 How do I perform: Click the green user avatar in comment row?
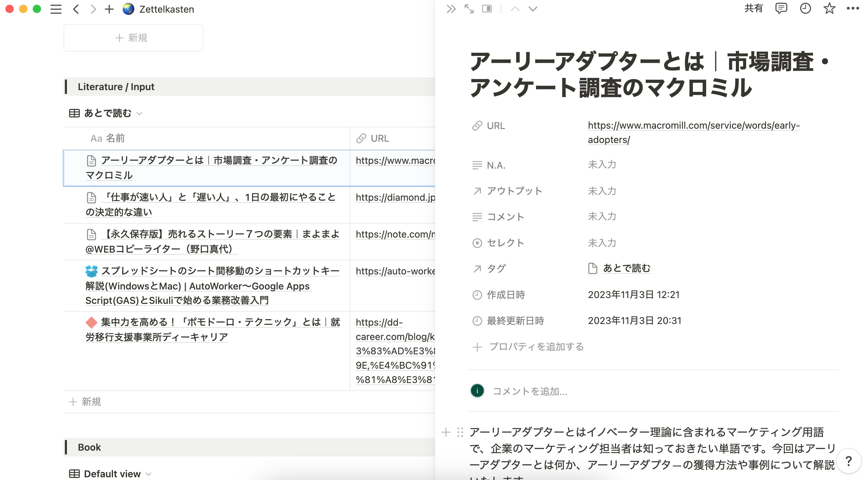pyautogui.click(x=477, y=391)
